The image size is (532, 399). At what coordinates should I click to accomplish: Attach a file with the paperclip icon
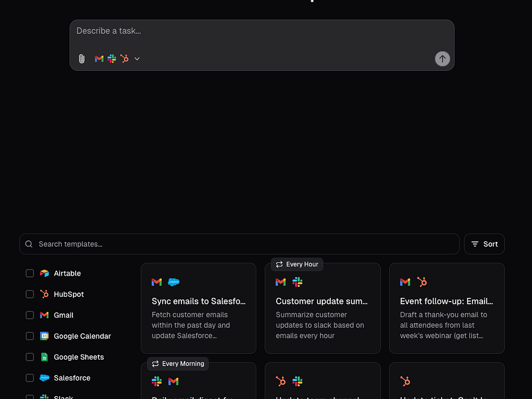pos(81,59)
